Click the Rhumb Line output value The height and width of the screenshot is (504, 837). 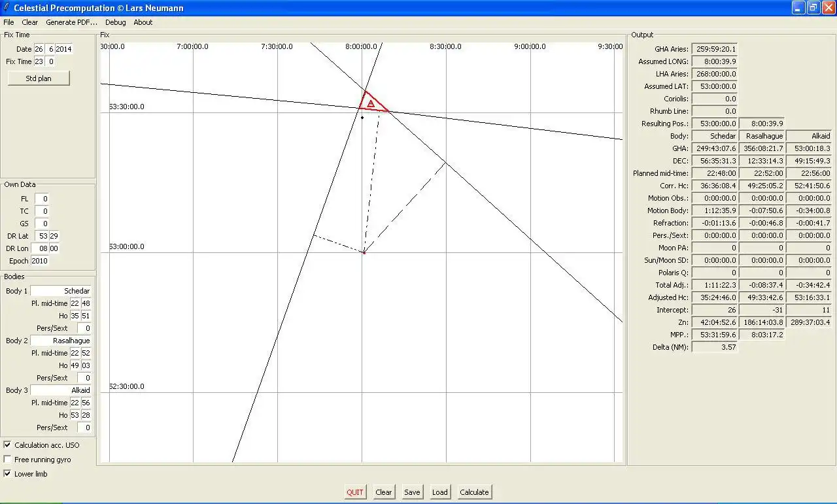click(715, 111)
